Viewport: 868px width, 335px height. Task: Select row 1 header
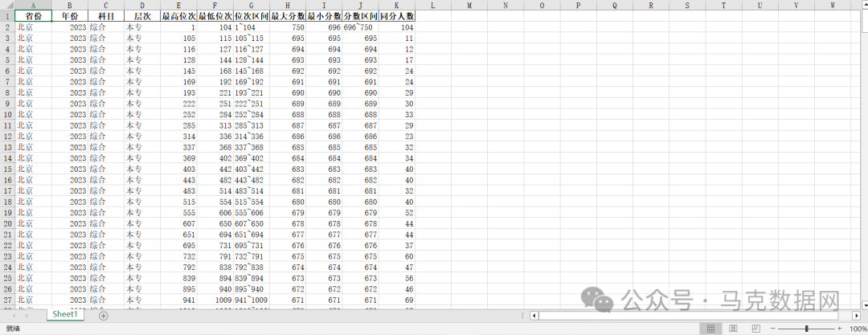7,16
